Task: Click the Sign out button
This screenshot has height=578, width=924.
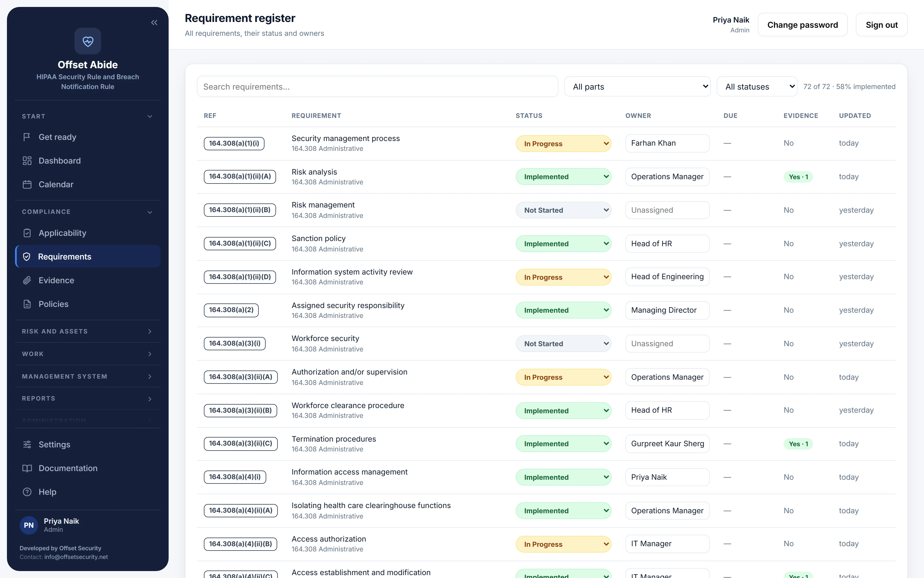Action: click(x=881, y=25)
